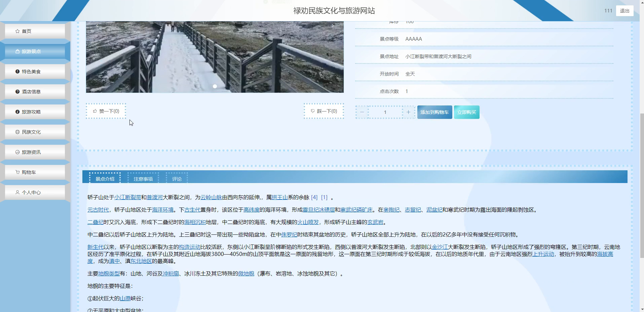Show next carousel image arrow

pyautogui.click(x=333, y=26)
